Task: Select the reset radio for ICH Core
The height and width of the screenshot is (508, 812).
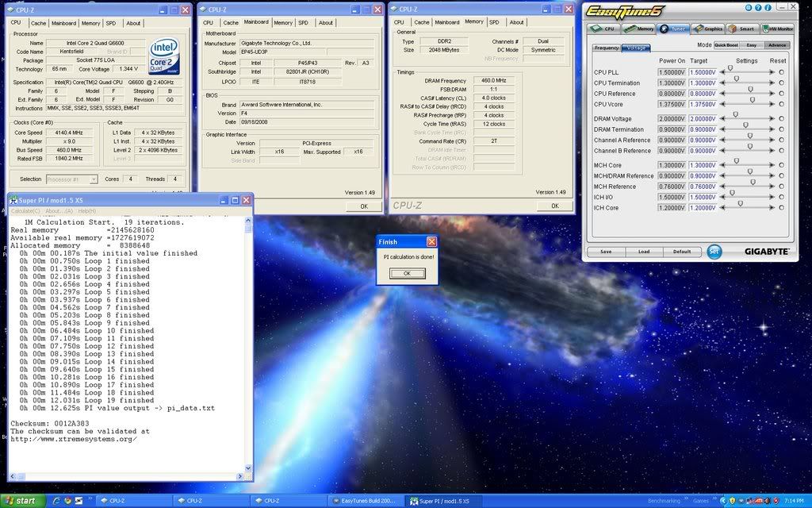Action: tap(781, 207)
